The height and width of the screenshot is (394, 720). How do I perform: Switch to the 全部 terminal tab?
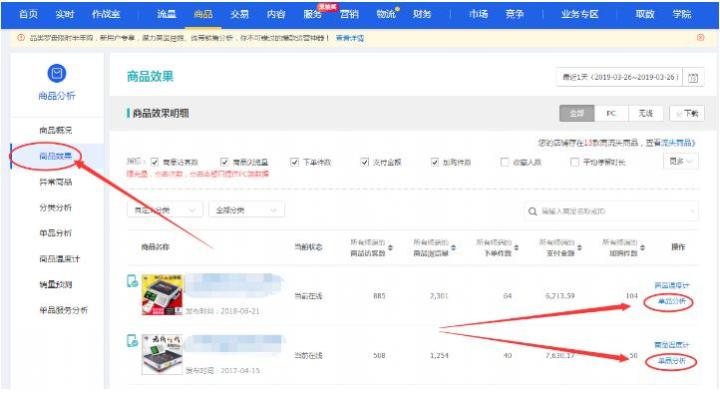click(x=577, y=113)
